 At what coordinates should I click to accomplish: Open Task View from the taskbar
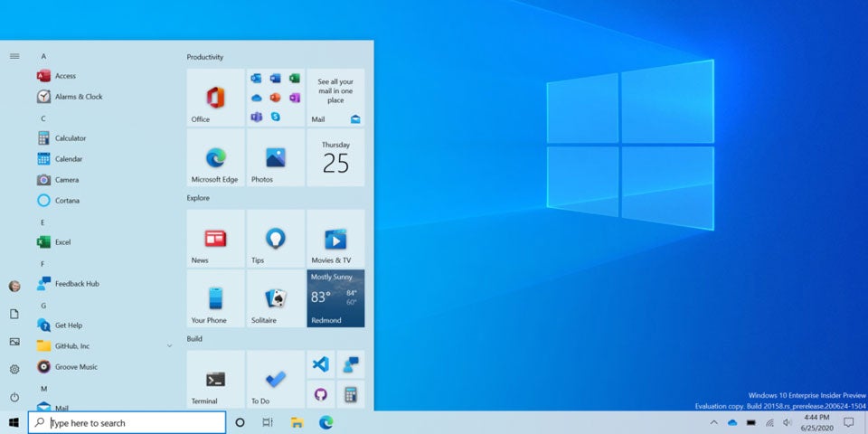coord(268,422)
